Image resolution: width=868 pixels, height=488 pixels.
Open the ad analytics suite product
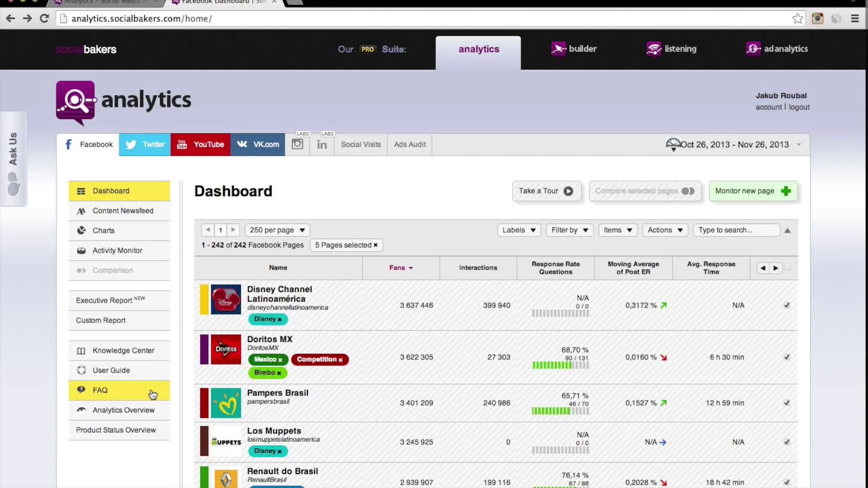777,49
